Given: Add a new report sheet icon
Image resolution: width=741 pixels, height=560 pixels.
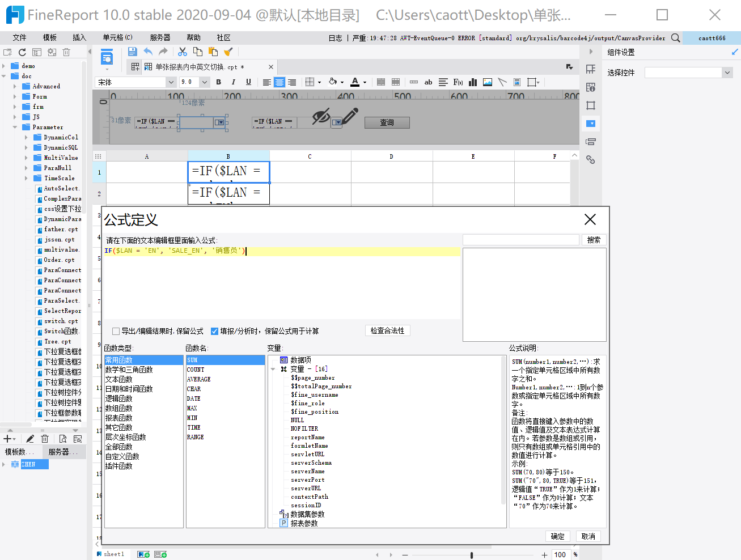Looking at the screenshot, I should click(143, 554).
